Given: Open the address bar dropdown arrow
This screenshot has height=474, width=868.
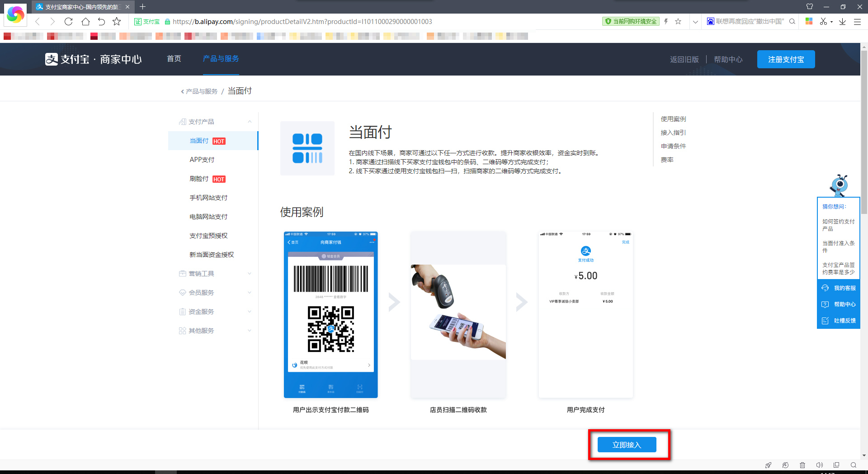Looking at the screenshot, I should coord(695,21).
